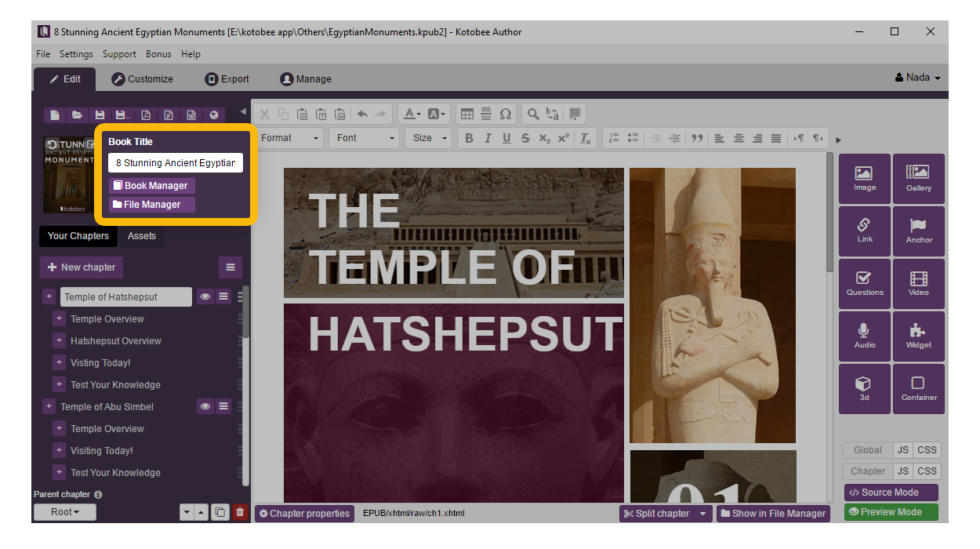980x549 pixels.
Task: Paste as plain text icon
Action: point(321,115)
